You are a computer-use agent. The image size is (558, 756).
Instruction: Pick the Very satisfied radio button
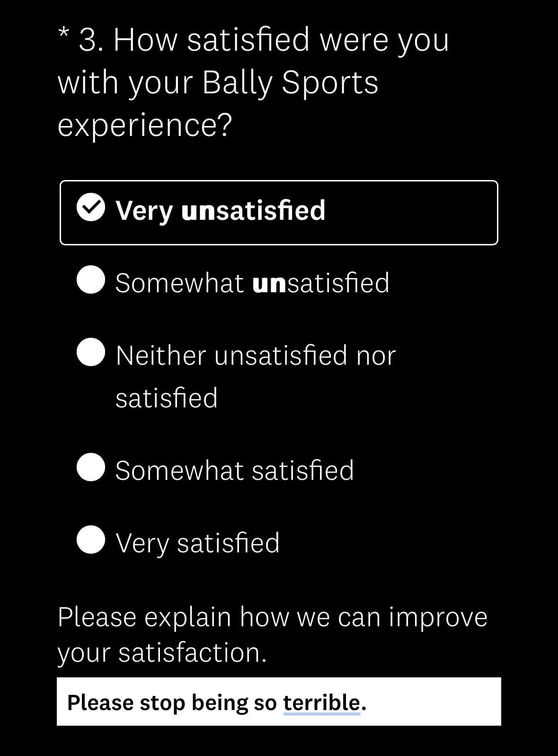tap(90, 540)
